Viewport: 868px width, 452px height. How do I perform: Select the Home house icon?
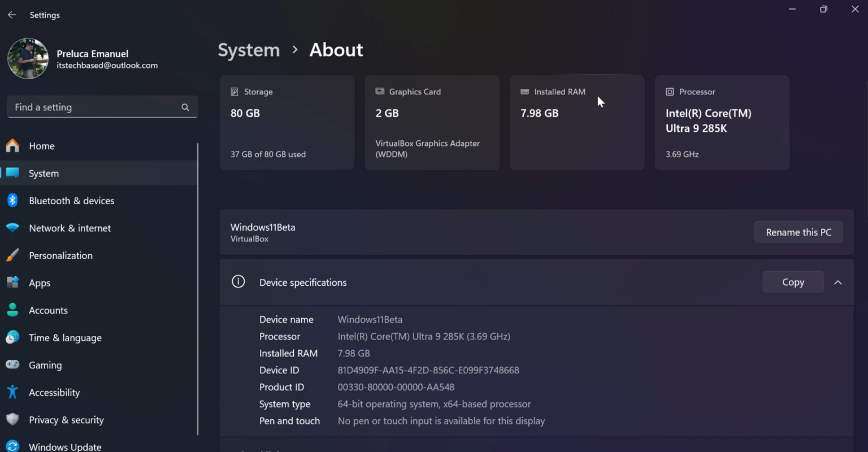coord(12,145)
